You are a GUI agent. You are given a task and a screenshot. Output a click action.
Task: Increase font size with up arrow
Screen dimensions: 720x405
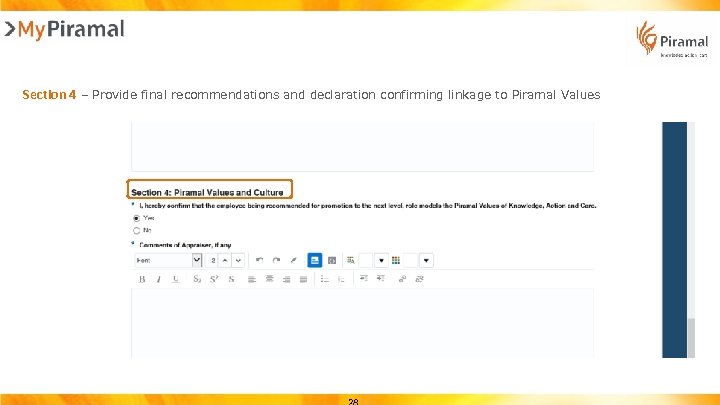225,260
